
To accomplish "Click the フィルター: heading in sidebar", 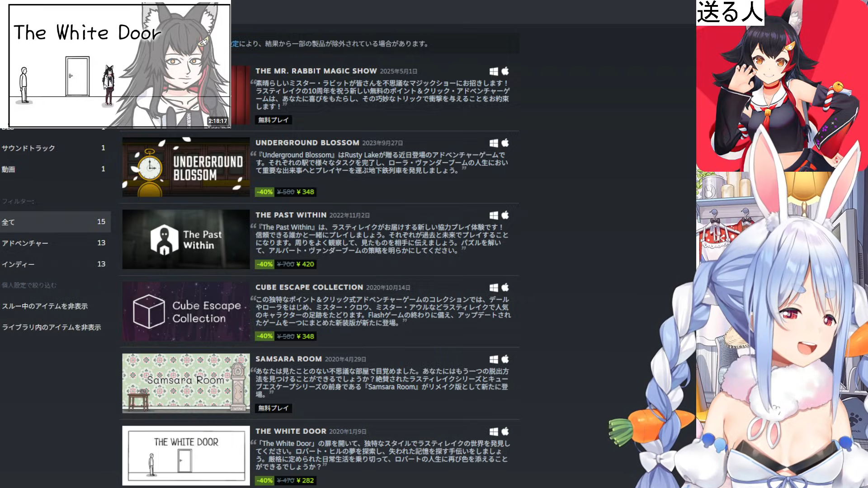I will 18,202.
